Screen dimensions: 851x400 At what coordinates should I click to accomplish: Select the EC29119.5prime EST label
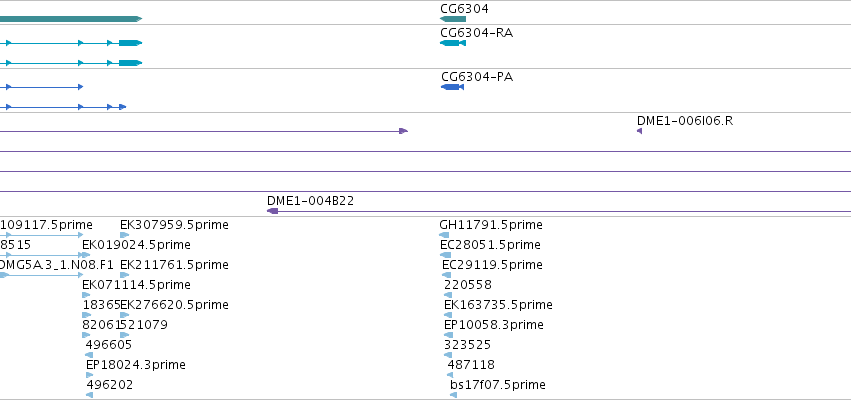[492, 265]
